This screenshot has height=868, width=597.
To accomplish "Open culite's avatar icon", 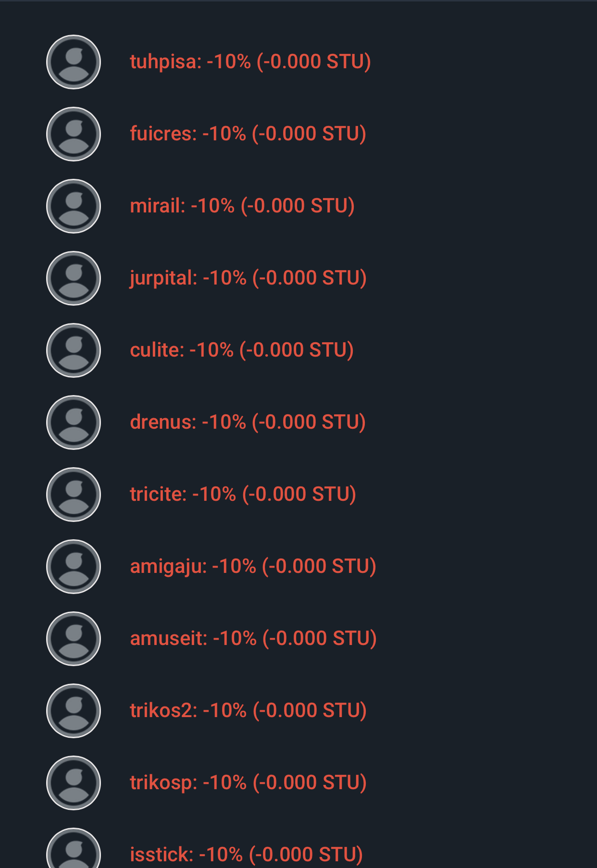I will pos(74,350).
